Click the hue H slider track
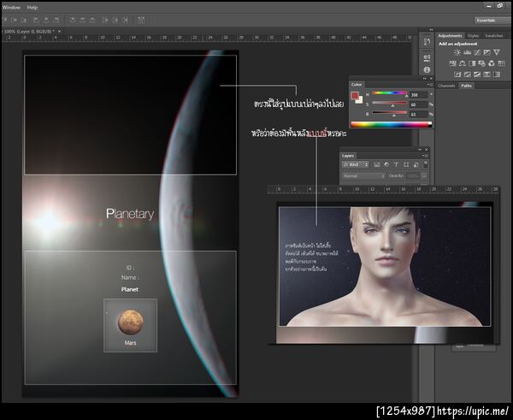This screenshot has height=420, width=513. pyautogui.click(x=390, y=93)
